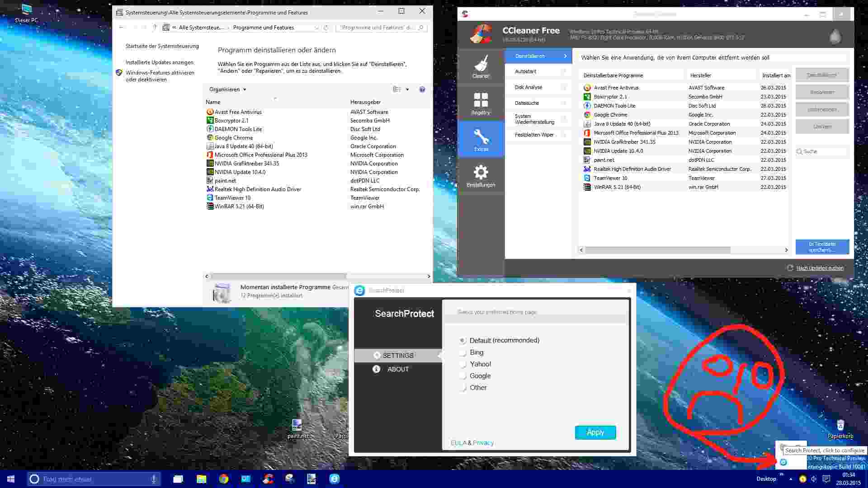Select Google as home page in SearchProtect

[475, 375]
